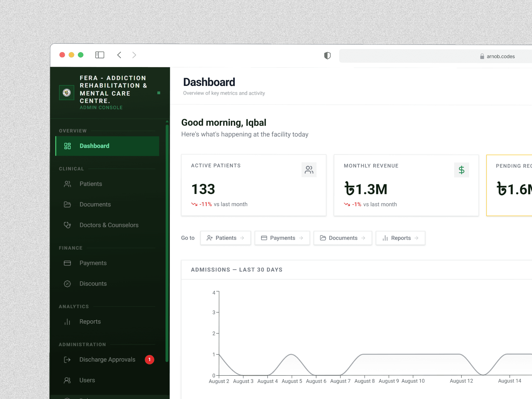Click the "Admissions — Last 30 Days" heading
Screen dimensions: 532x399
pyautogui.click(x=237, y=270)
